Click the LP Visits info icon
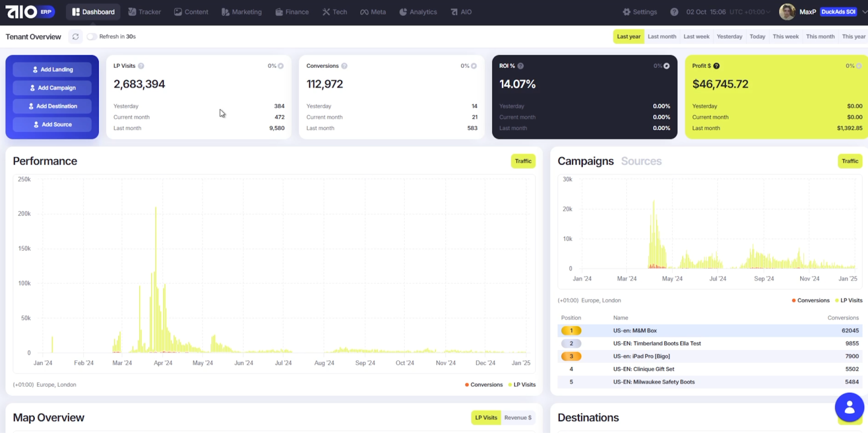Image resolution: width=868 pixels, height=433 pixels. point(141,66)
